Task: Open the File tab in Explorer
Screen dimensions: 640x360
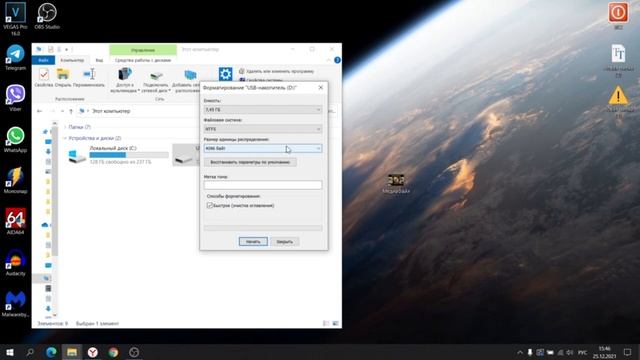Action: [x=43, y=60]
